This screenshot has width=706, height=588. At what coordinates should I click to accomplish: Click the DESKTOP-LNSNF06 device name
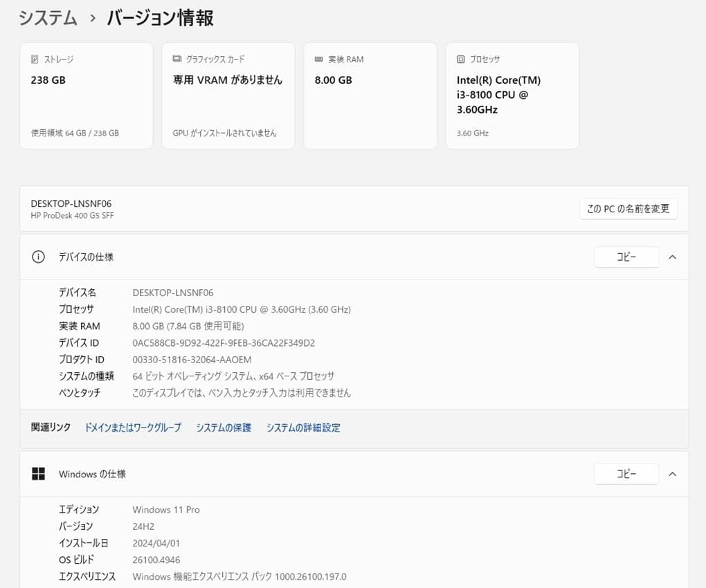click(72, 203)
